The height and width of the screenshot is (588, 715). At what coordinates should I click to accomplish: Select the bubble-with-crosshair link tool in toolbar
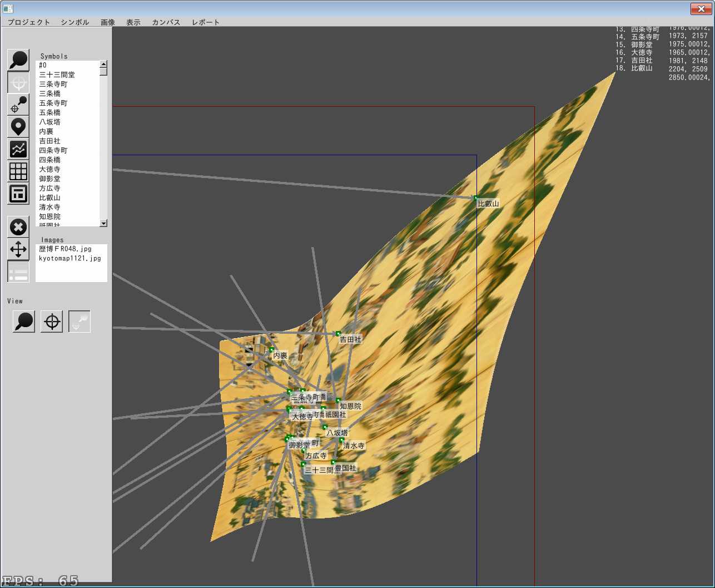pos(18,105)
